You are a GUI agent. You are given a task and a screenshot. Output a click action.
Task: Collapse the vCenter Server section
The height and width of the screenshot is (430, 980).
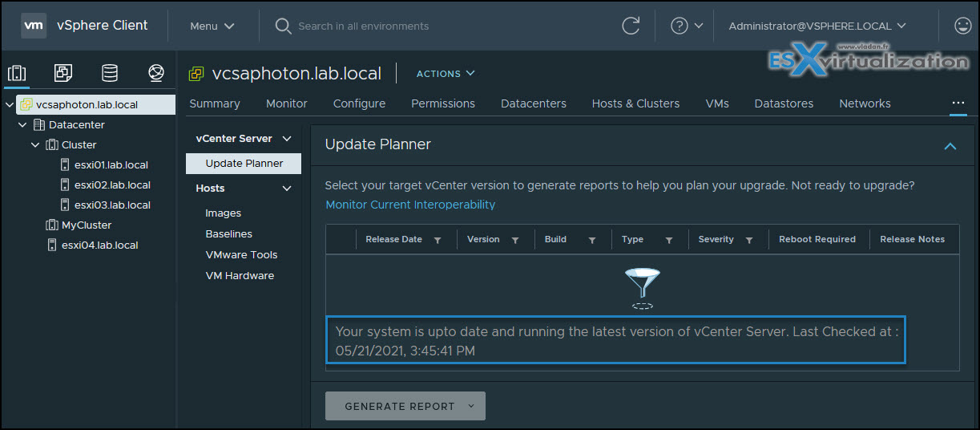click(x=287, y=139)
